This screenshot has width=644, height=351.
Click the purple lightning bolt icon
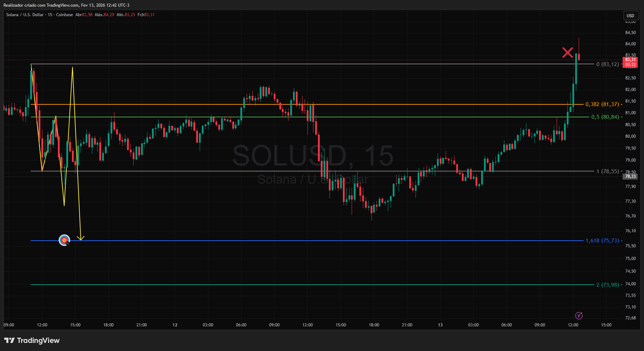click(579, 316)
